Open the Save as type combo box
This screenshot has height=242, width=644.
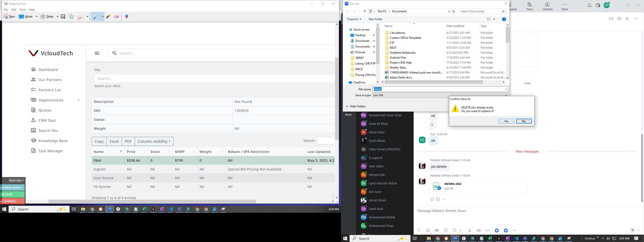tap(440, 95)
